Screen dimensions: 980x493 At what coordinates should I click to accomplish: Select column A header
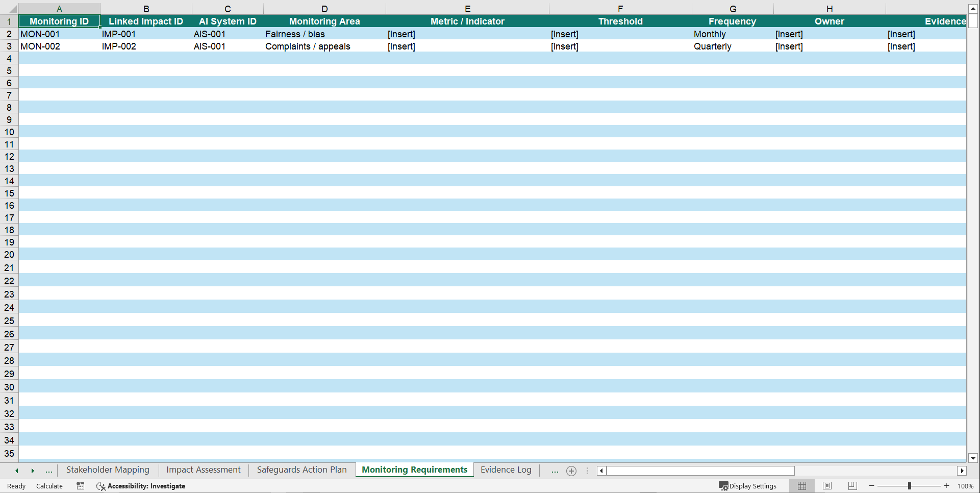click(59, 9)
